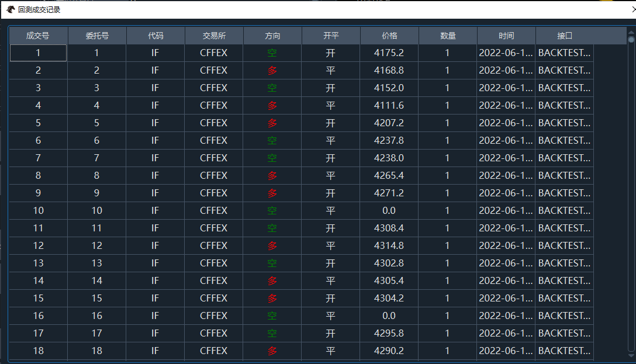
Task: Click the scrollbar up arrow
Action: pos(631,32)
